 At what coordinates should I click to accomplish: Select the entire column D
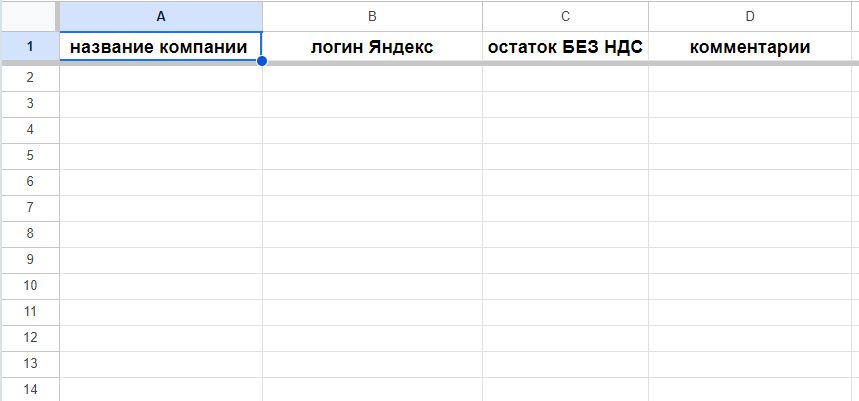click(750, 16)
